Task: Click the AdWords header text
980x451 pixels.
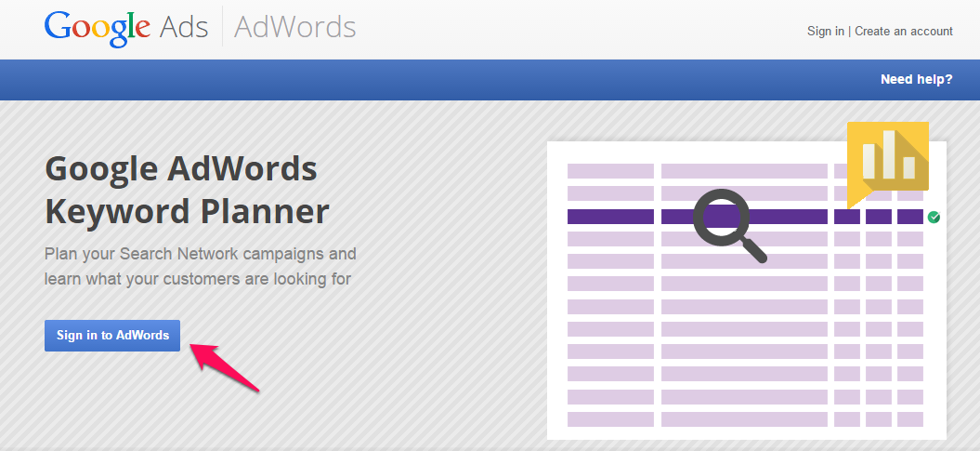Action: [x=295, y=28]
